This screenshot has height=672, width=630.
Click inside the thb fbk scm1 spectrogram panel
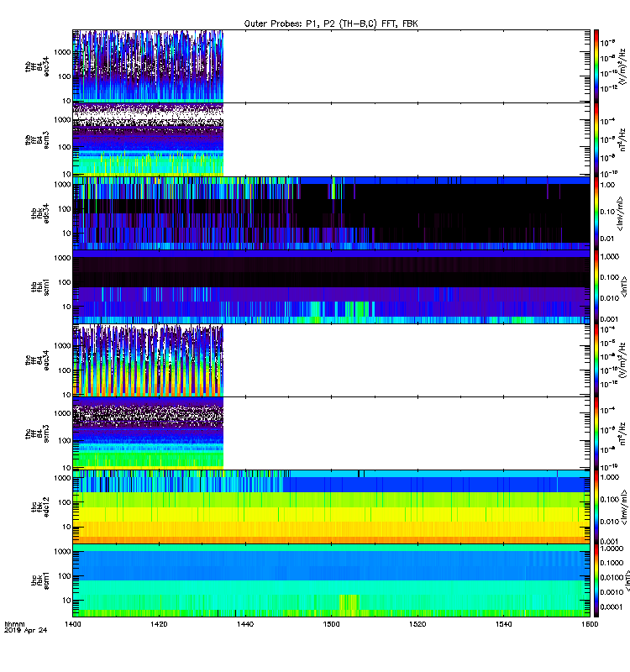331,286
